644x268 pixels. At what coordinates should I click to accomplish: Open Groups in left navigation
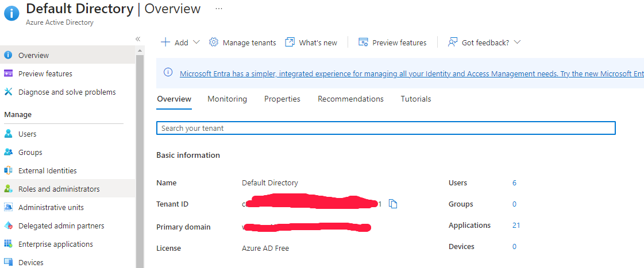[x=67, y=152]
